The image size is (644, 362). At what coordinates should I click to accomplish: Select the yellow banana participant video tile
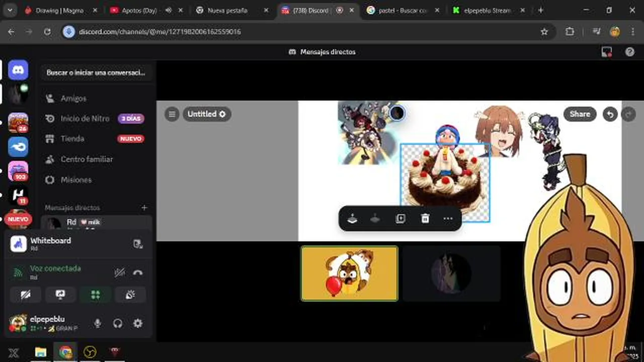point(349,274)
